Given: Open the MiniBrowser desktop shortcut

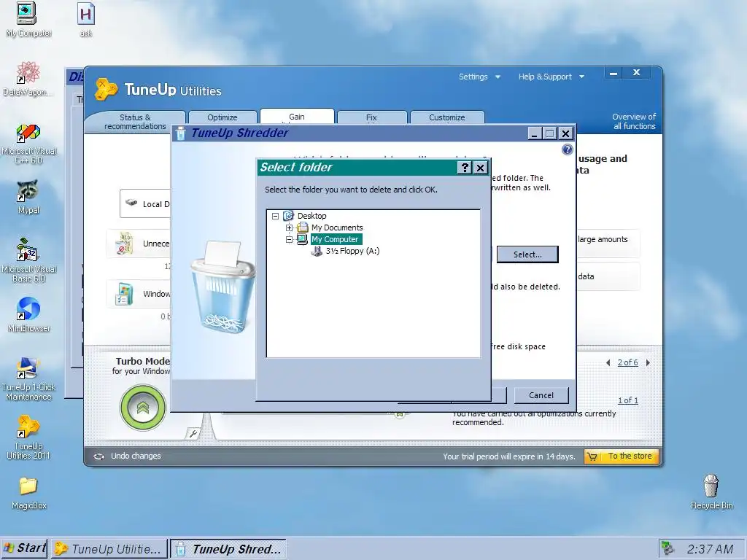Looking at the screenshot, I should (x=28, y=314).
